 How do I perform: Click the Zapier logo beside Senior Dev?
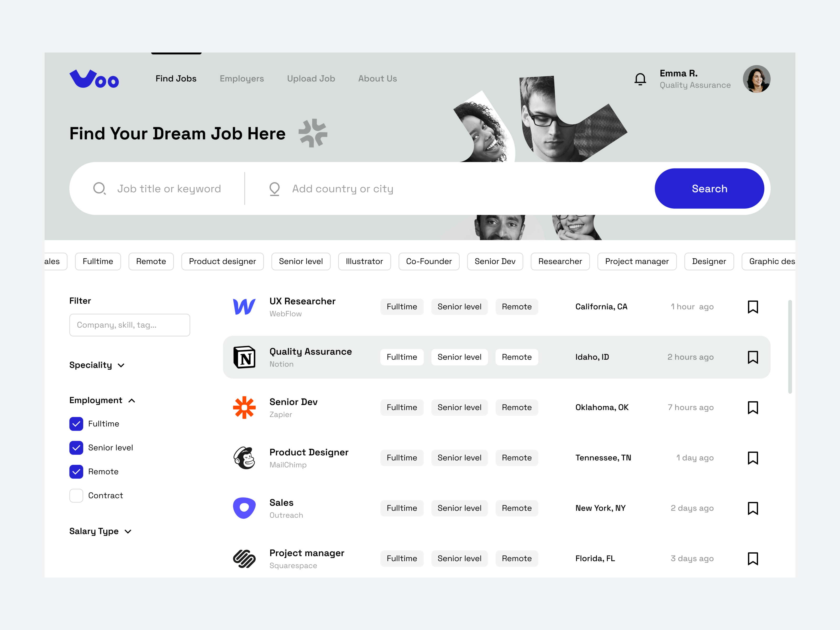(x=244, y=407)
